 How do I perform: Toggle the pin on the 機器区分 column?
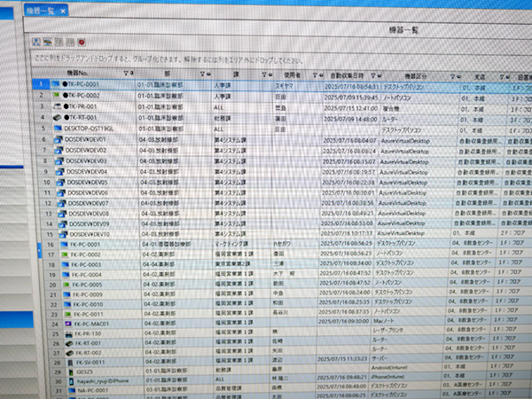[458, 76]
